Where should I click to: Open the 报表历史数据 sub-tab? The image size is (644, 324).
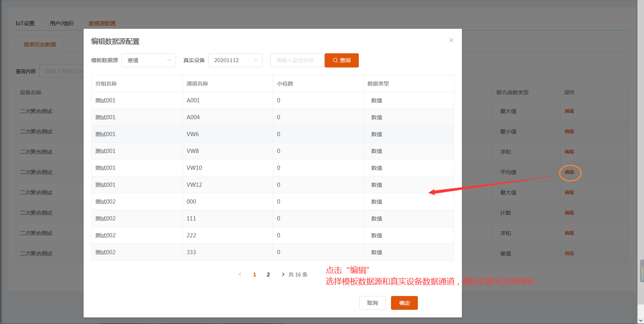[x=40, y=44]
